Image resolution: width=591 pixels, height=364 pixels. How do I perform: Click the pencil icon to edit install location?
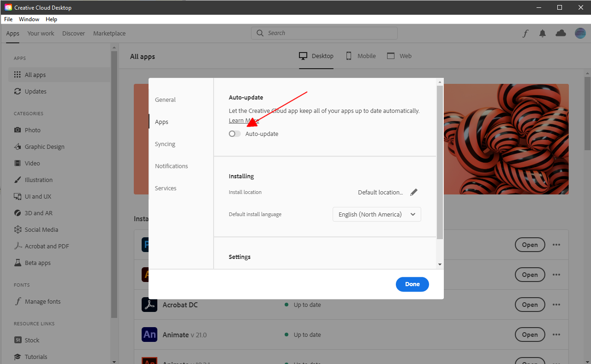(414, 192)
